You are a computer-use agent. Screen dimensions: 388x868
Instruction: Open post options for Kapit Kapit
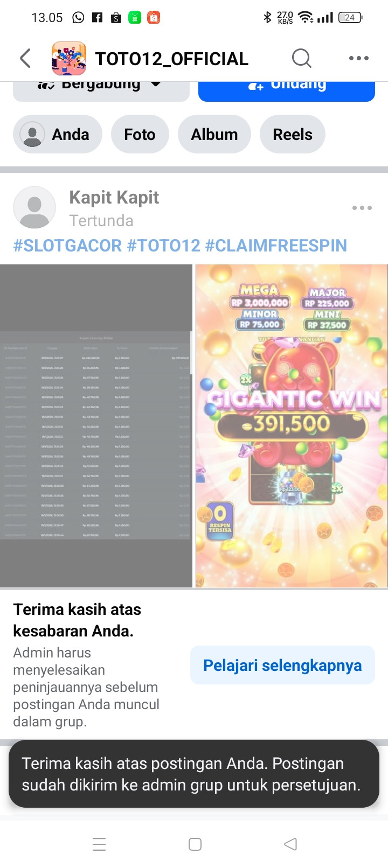point(362,208)
